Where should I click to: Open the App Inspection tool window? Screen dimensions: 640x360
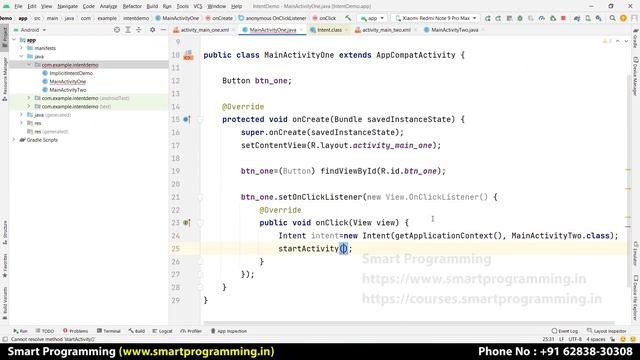229,331
